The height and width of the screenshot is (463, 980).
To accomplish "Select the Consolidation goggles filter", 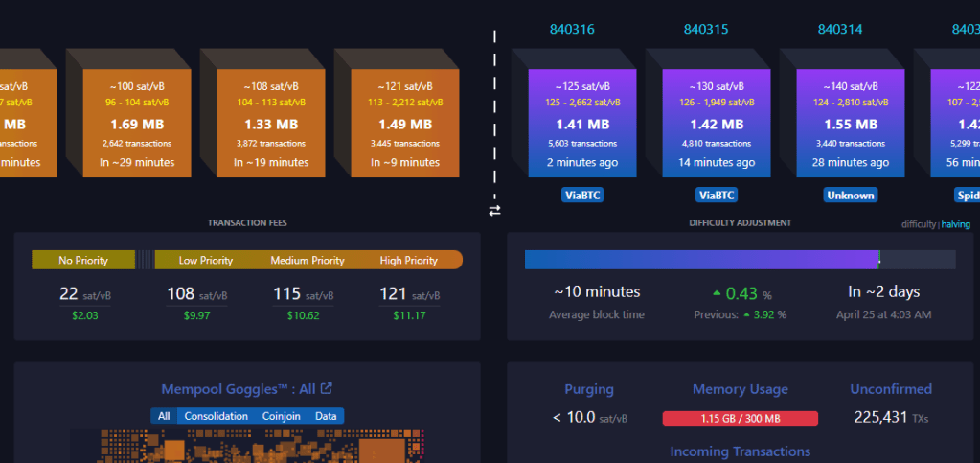I will 216,416.
